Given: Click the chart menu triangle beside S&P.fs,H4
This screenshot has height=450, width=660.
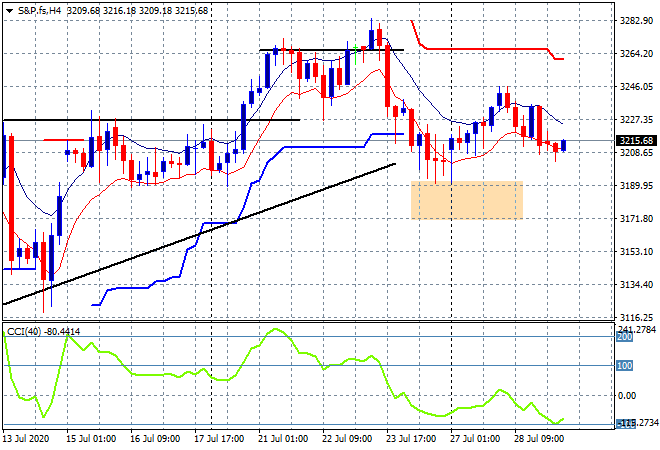Looking at the screenshot, I should coord(9,11).
